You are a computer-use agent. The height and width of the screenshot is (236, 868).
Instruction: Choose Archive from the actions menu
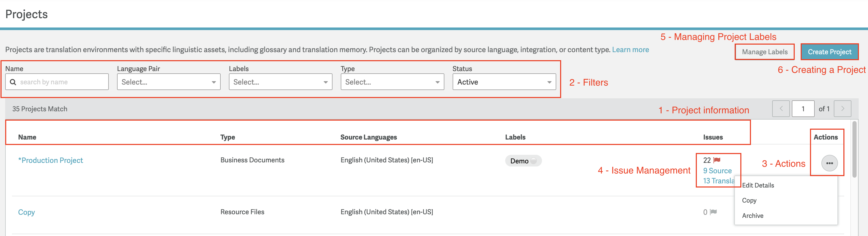pyautogui.click(x=753, y=216)
